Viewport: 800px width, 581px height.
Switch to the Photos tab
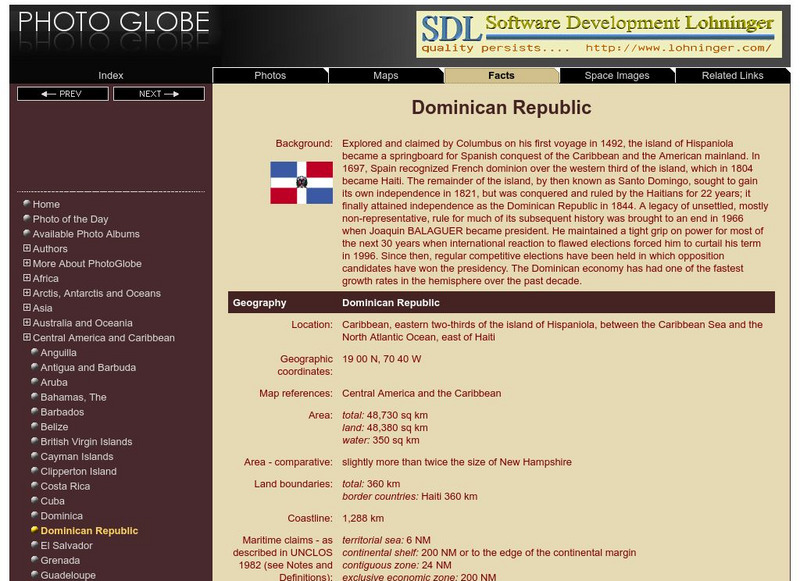(x=270, y=75)
